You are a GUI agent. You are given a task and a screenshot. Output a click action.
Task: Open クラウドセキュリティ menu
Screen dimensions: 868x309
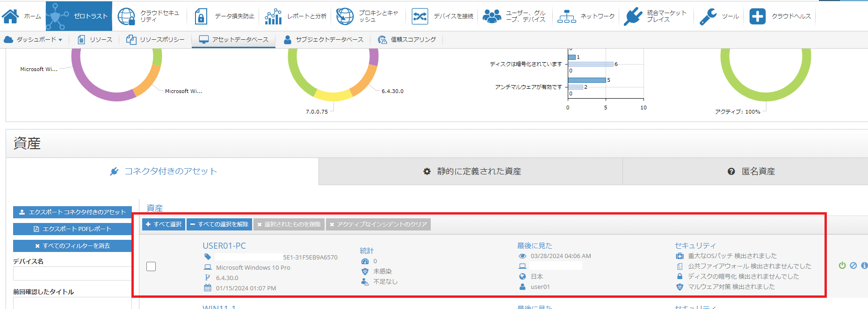tap(149, 16)
